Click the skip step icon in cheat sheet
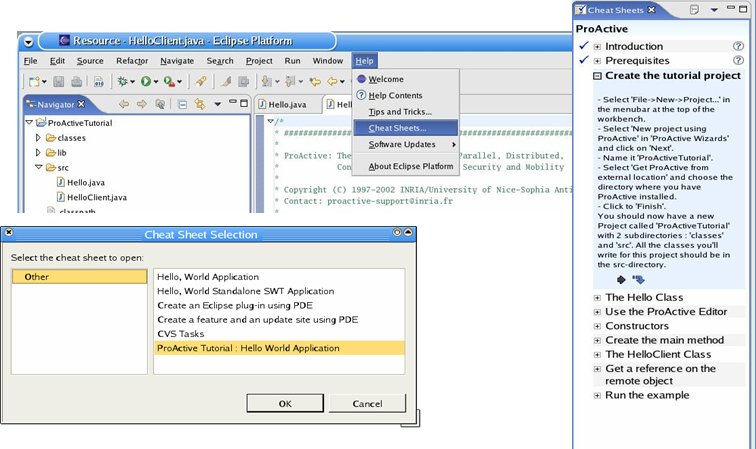756x449 pixels. click(638, 280)
